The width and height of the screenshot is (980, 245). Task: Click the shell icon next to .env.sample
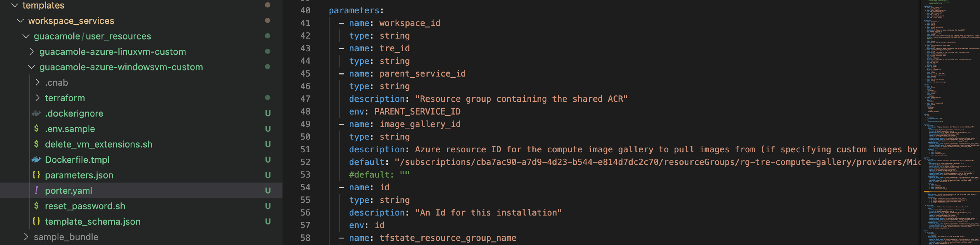coord(36,129)
